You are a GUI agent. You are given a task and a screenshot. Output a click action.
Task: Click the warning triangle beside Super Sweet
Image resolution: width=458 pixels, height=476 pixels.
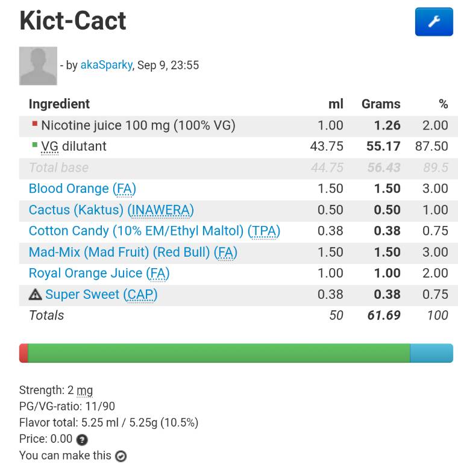point(36,295)
